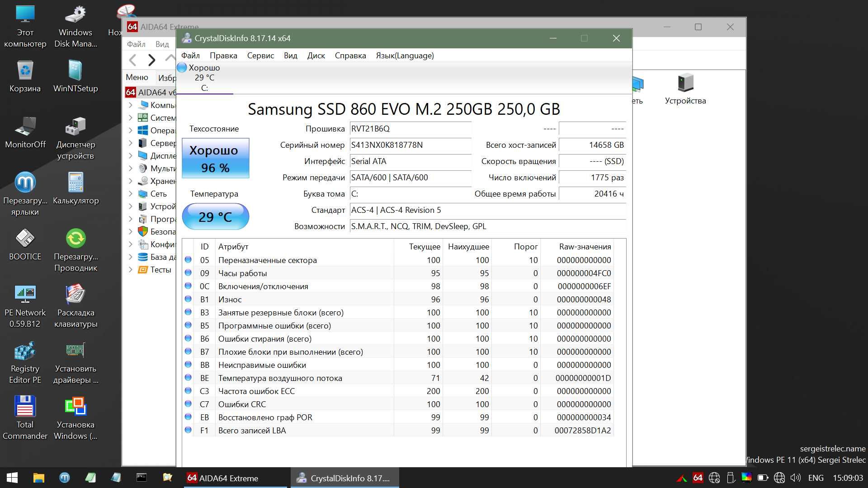Select 'Ошибки CRC' attribute row C7
Image resolution: width=868 pixels, height=488 pixels.
pos(398,404)
